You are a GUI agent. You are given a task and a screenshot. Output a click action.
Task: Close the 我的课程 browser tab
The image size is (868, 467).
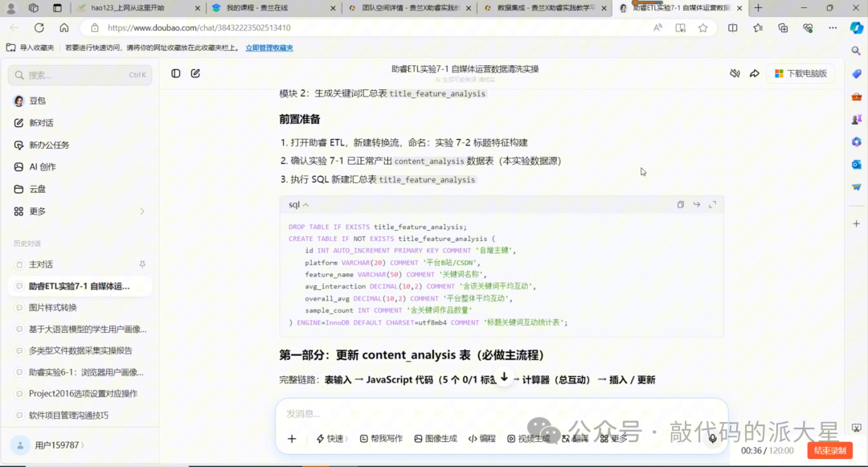click(x=333, y=8)
